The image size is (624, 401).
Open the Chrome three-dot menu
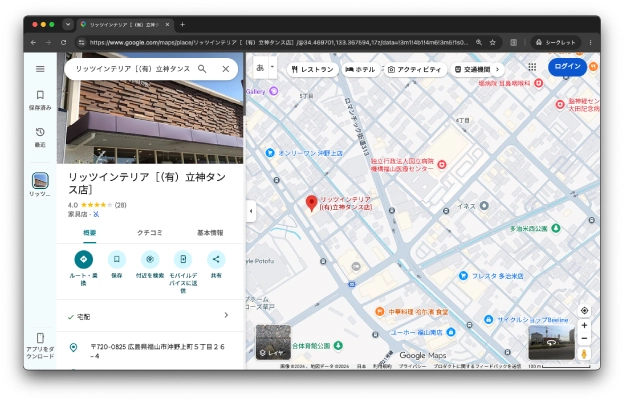[x=591, y=43]
